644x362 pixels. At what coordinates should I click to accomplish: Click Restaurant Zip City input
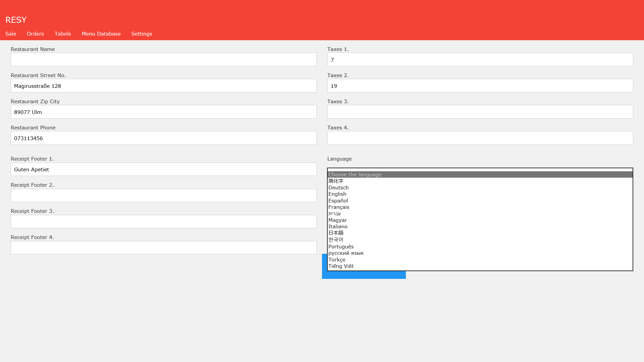(163, 112)
